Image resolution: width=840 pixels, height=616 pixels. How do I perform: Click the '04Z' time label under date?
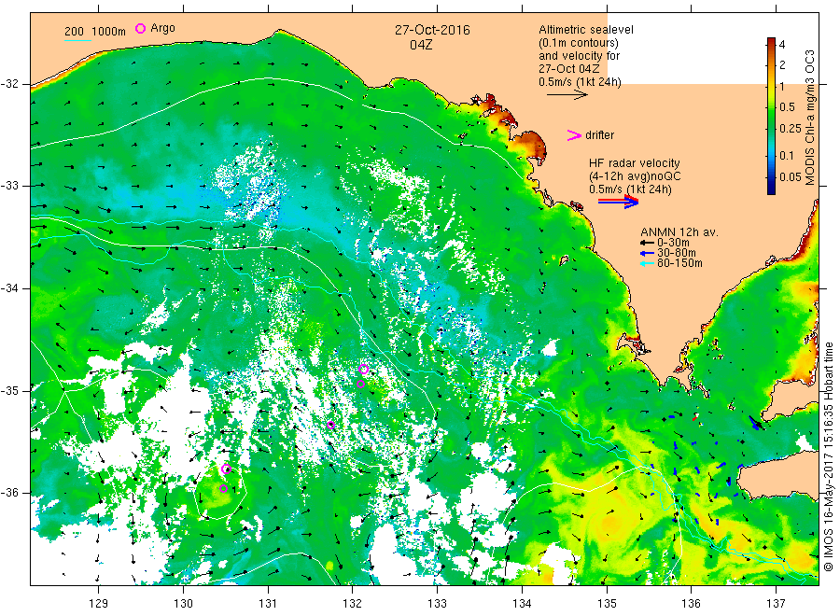[x=421, y=45]
